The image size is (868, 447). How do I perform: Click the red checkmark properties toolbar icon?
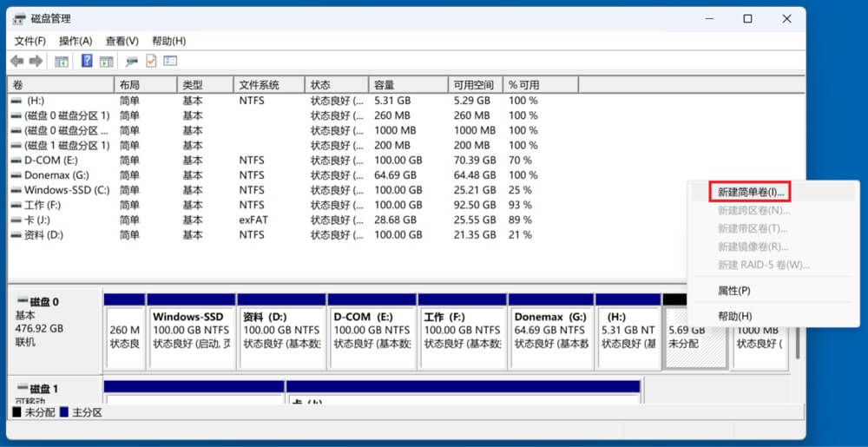(x=151, y=61)
